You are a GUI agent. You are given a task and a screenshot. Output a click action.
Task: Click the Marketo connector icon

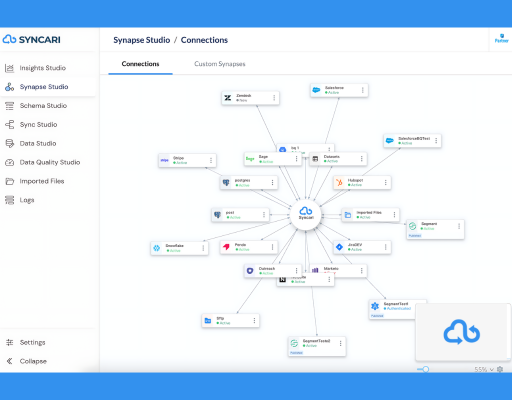pos(315,270)
